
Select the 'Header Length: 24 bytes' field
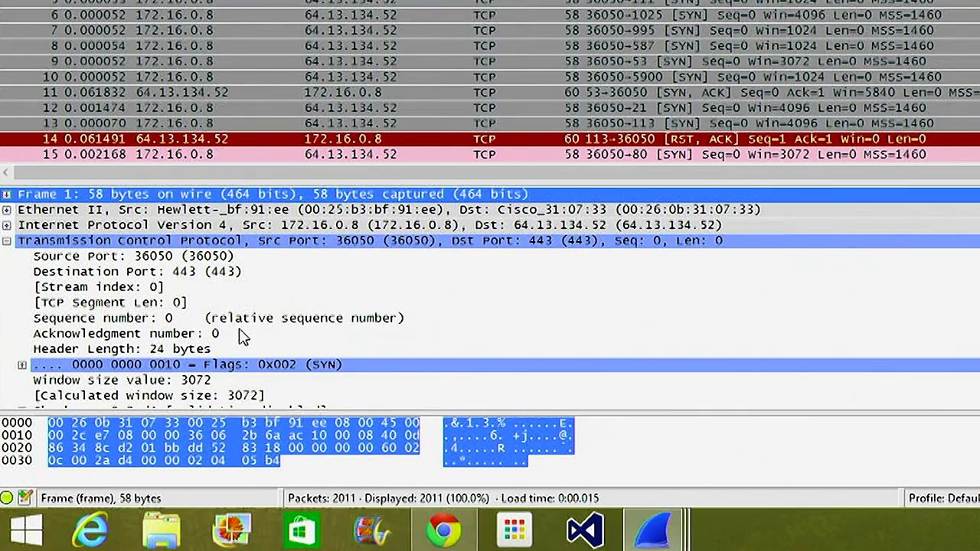click(121, 349)
